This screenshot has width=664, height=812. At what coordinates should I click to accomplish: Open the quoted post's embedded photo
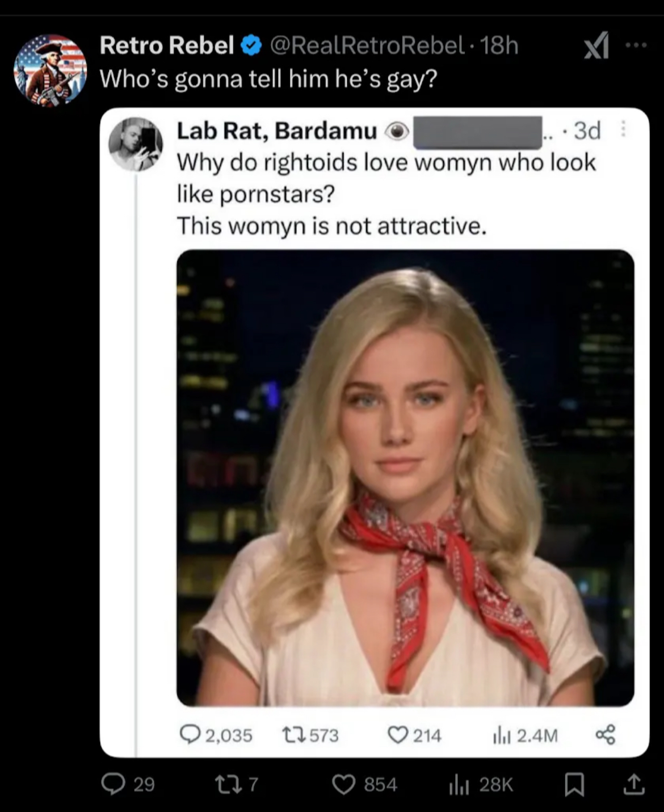pos(405,478)
